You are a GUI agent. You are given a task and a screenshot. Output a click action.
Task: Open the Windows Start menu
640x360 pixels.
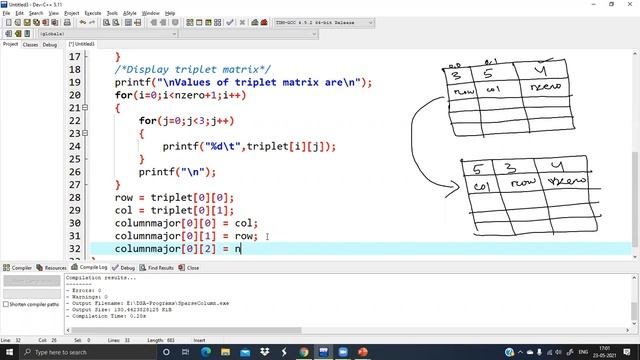point(9,352)
